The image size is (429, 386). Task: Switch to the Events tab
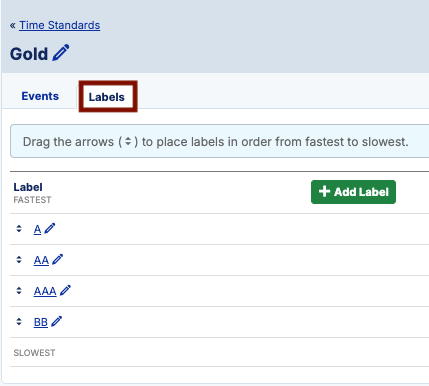click(x=40, y=96)
